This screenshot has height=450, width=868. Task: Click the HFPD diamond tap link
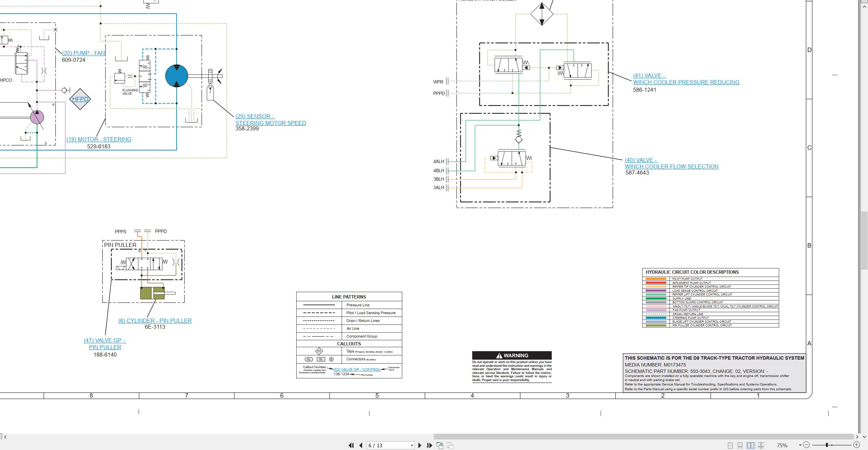[x=80, y=99]
